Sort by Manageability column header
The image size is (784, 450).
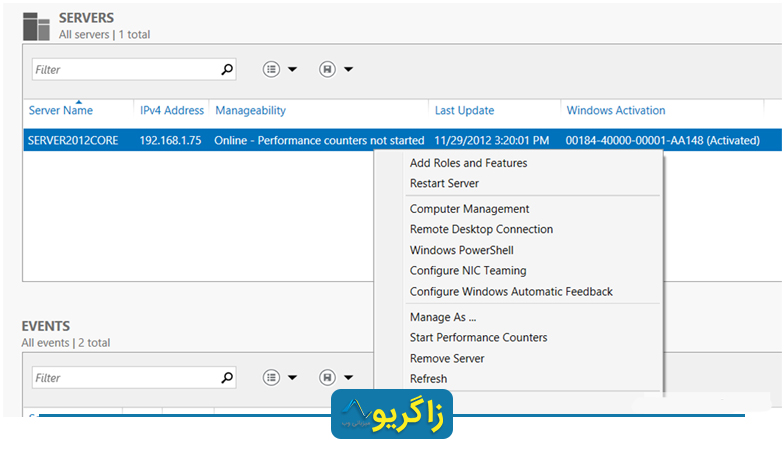click(x=250, y=110)
